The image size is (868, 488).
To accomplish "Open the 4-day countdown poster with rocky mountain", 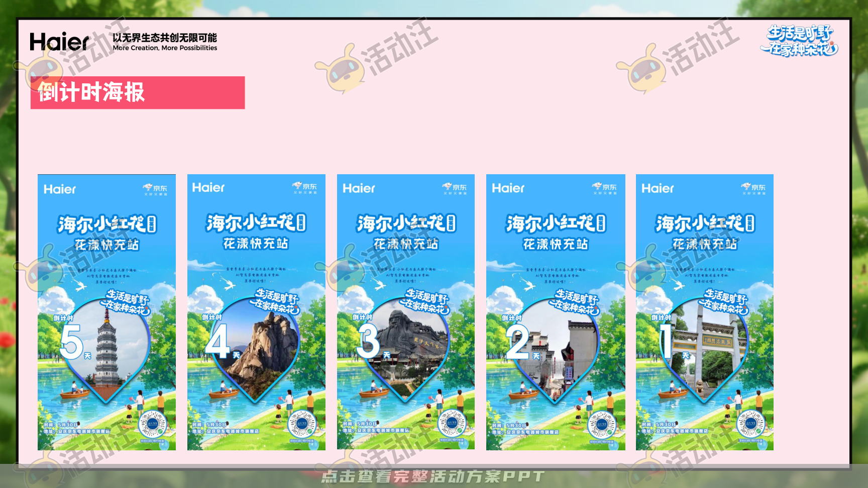I will tap(256, 312).
